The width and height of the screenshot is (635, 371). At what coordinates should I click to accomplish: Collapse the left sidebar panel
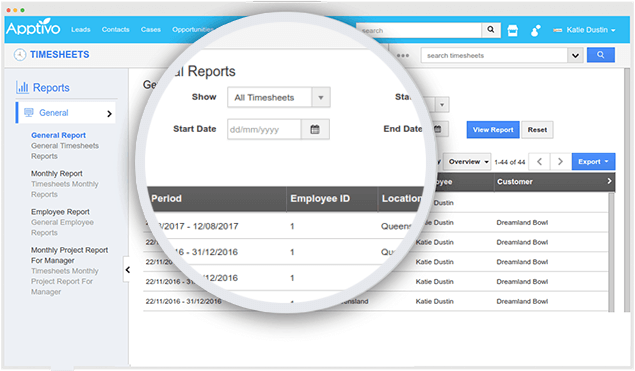point(127,269)
